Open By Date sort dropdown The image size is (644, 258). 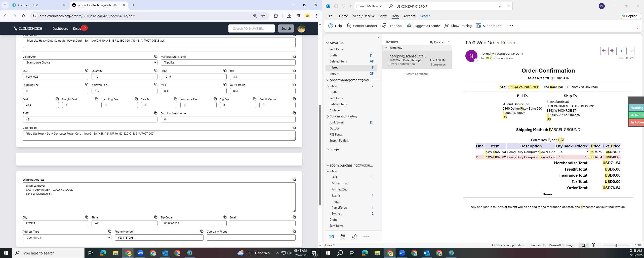coord(437,42)
